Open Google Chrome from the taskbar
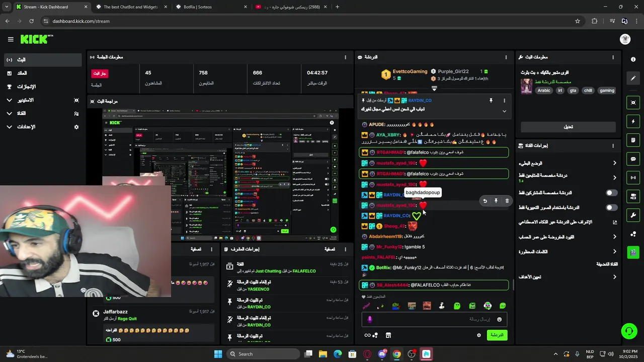Screen dimensions: 644x362 coord(396,354)
